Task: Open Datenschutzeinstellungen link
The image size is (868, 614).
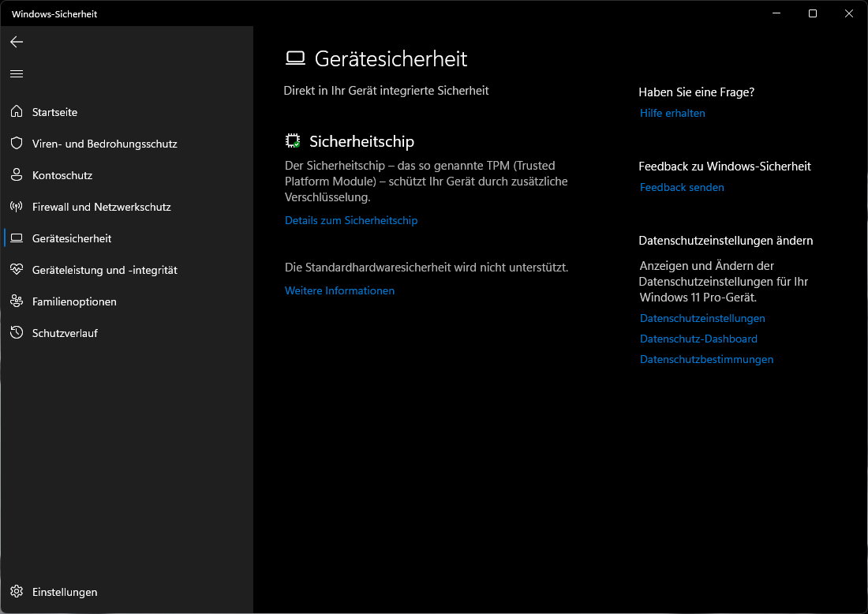Action: [702, 319]
